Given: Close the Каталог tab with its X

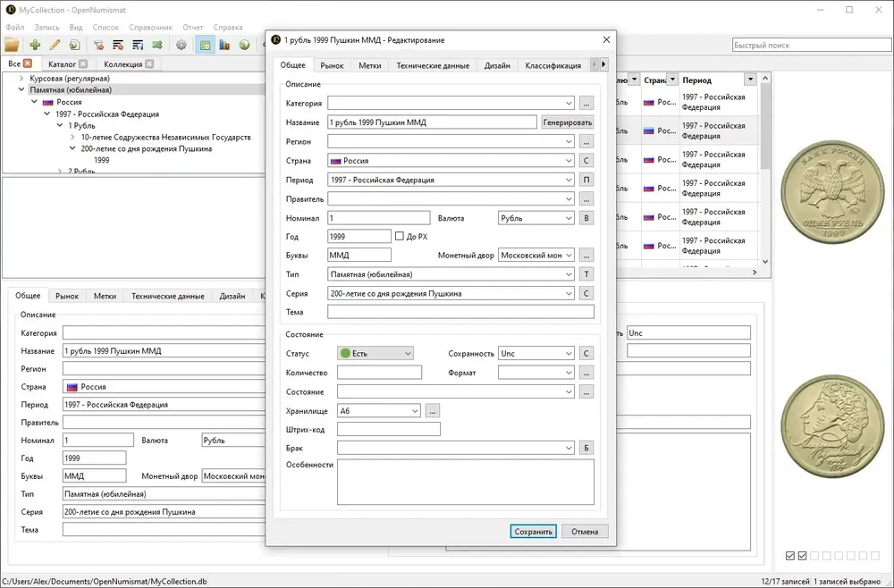Looking at the screenshot, I should tap(83, 63).
